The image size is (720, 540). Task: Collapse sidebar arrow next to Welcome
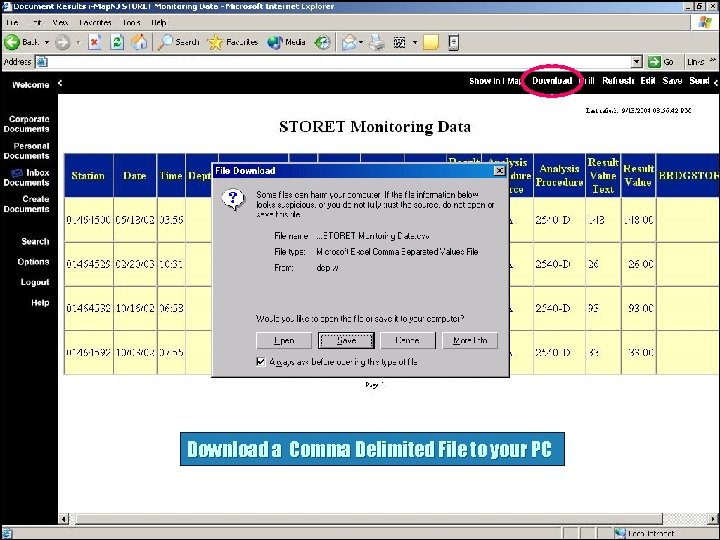60,83
